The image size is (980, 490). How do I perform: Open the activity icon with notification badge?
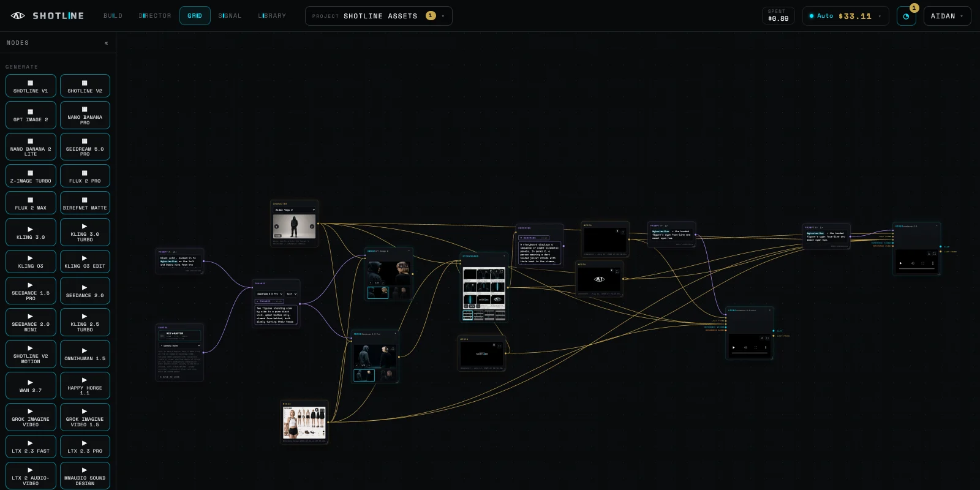[x=907, y=16]
